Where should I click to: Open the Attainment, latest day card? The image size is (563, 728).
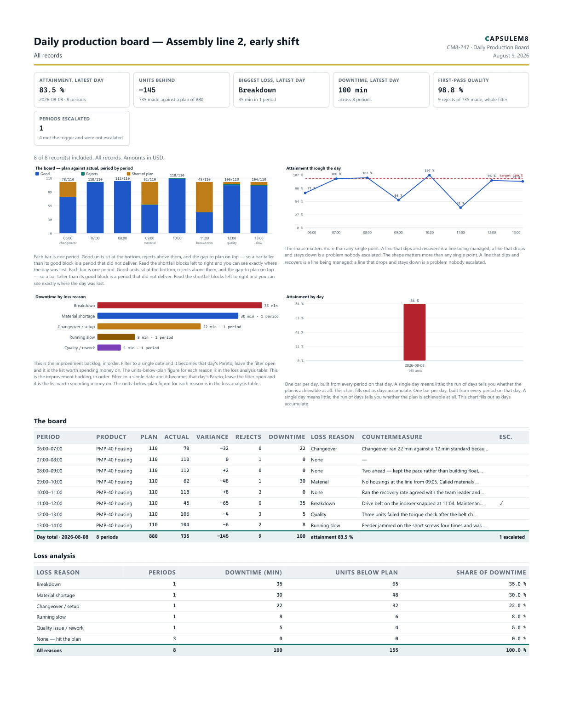pyautogui.click(x=82, y=90)
